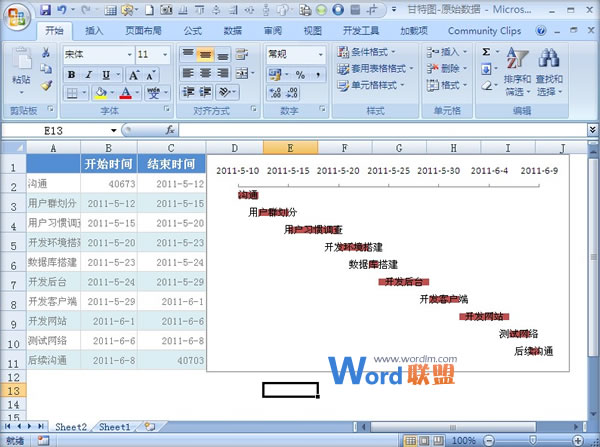The height and width of the screenshot is (447, 600).
Task: Open the 常规 number format dropdown
Action: point(321,54)
